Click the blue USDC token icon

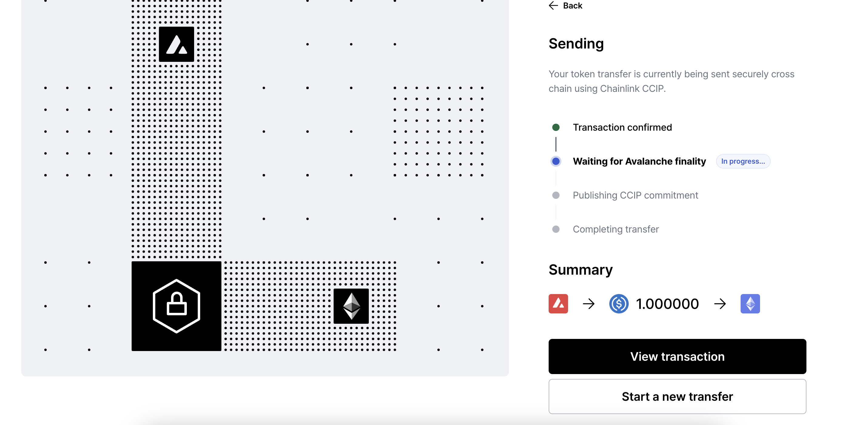tap(619, 304)
